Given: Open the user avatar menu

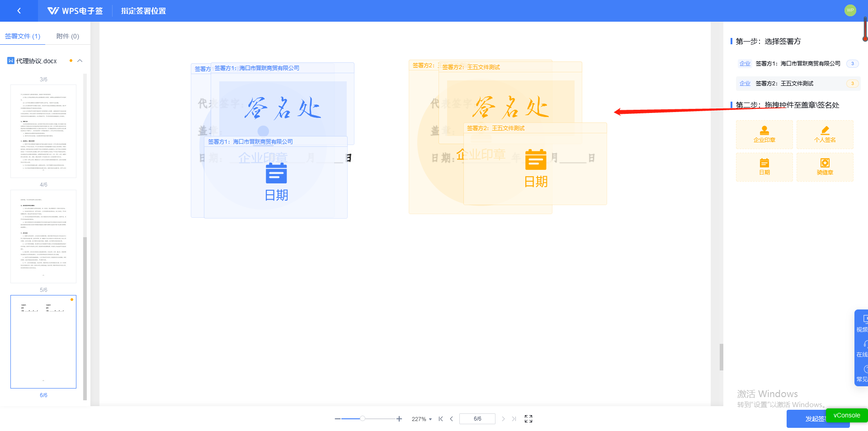Looking at the screenshot, I should (850, 10).
